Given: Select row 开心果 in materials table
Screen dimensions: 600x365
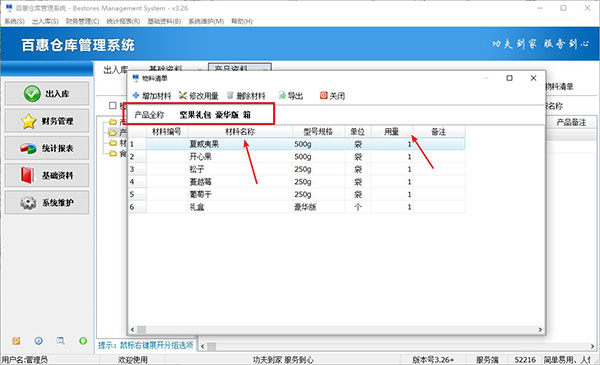Looking at the screenshot, I should pos(297,157).
